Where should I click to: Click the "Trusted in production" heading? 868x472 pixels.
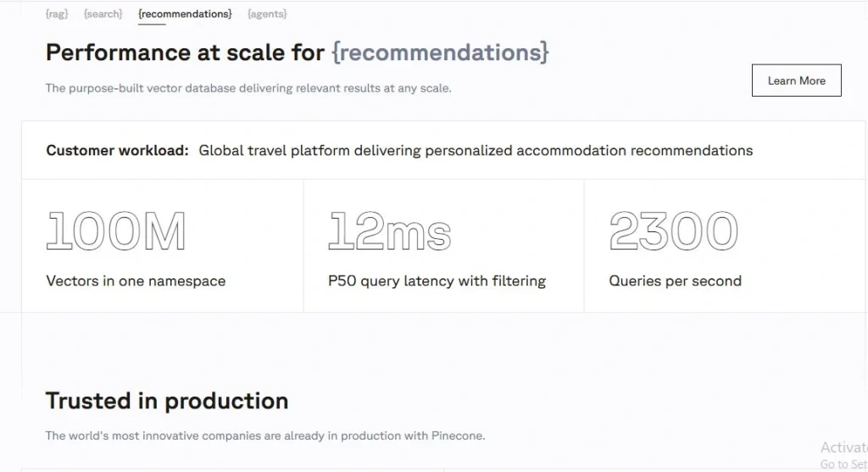(167, 401)
